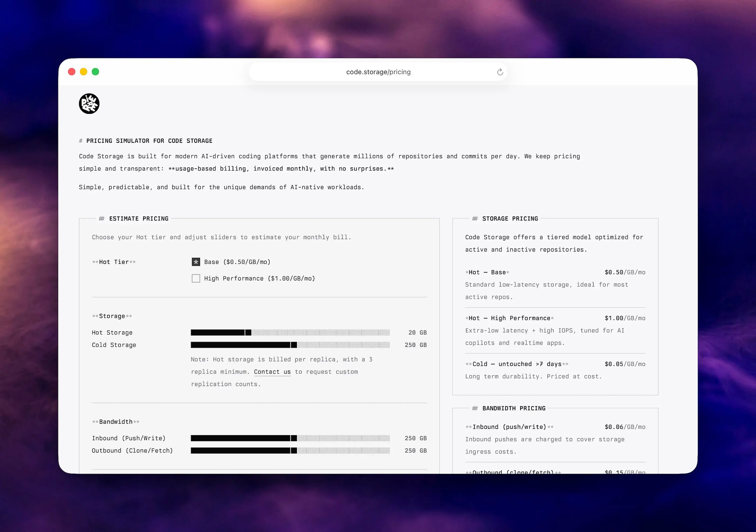
Task: Enable the High Performance tier checkbox
Action: [196, 279]
